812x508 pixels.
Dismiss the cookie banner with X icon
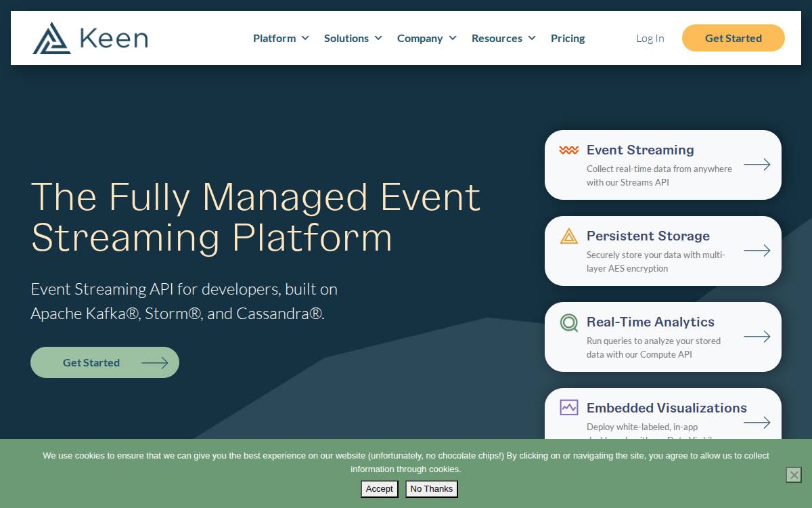pos(794,475)
